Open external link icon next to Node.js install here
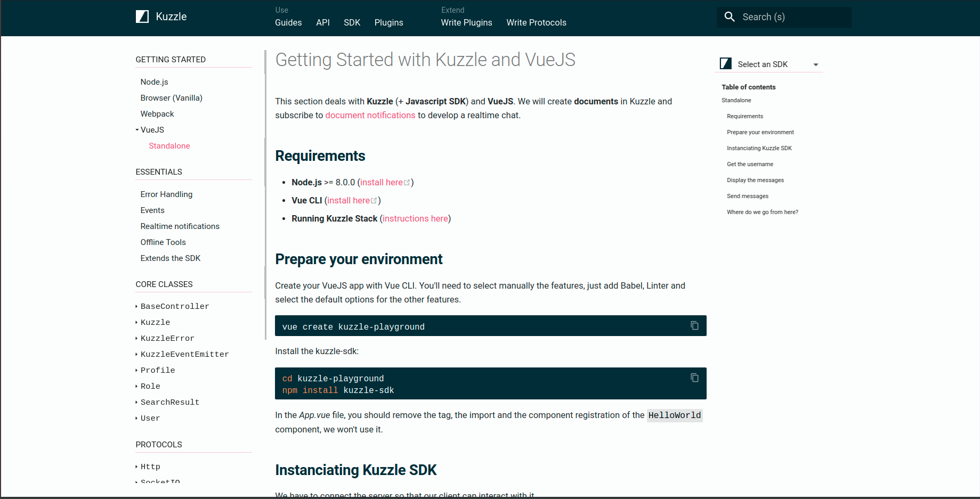 pos(407,183)
